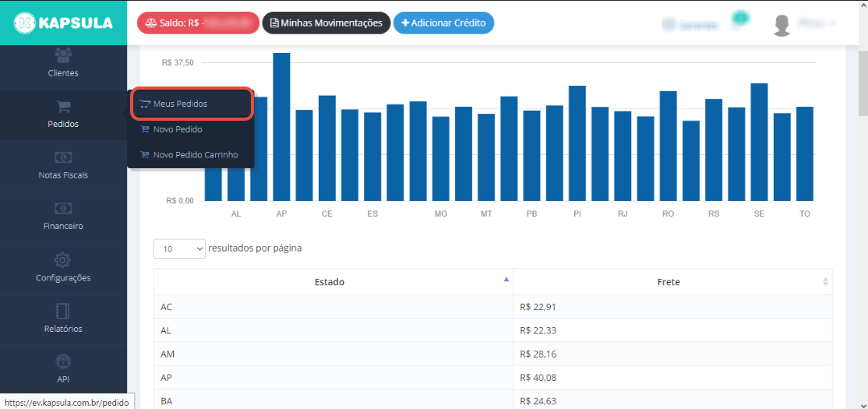Click the SE bar in the chart
This screenshot has width=868, height=409.
759,143
